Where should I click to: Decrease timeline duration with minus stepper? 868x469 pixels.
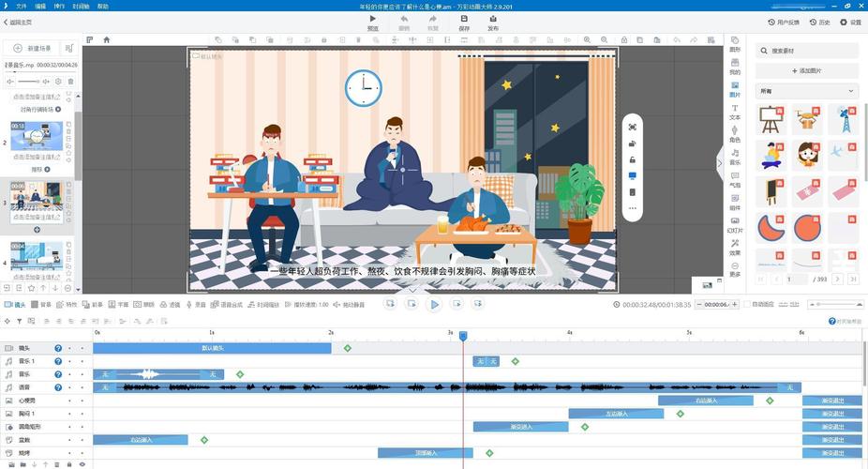point(699,305)
